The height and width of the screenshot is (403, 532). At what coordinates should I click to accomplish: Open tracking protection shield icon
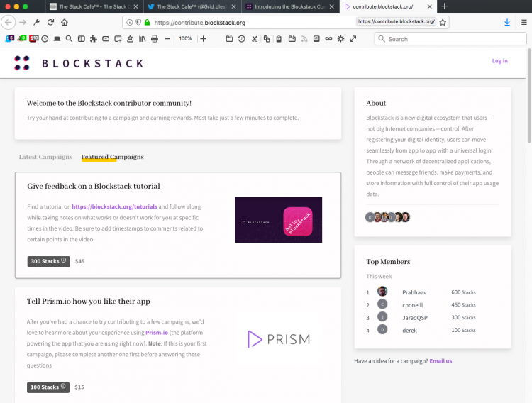[138, 23]
